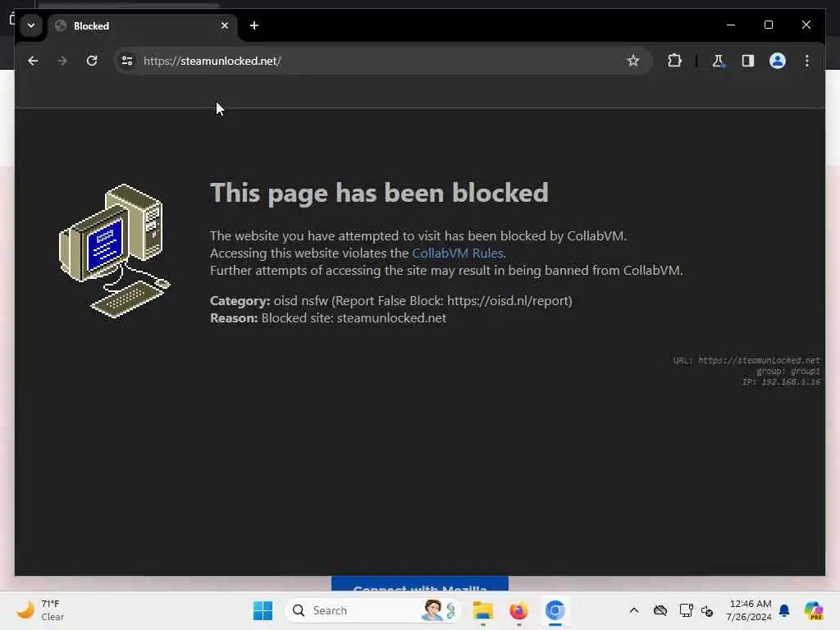The height and width of the screenshot is (630, 840).
Task: Open Chrome Labs flask icon
Action: [718, 61]
